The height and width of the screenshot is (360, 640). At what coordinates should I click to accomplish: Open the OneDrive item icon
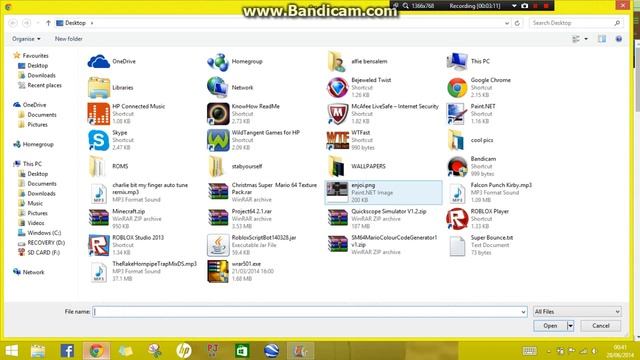coord(99,62)
